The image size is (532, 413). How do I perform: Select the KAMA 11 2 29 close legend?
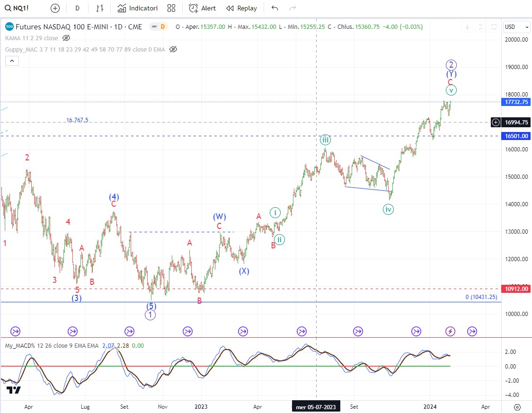pyautogui.click(x=32, y=38)
